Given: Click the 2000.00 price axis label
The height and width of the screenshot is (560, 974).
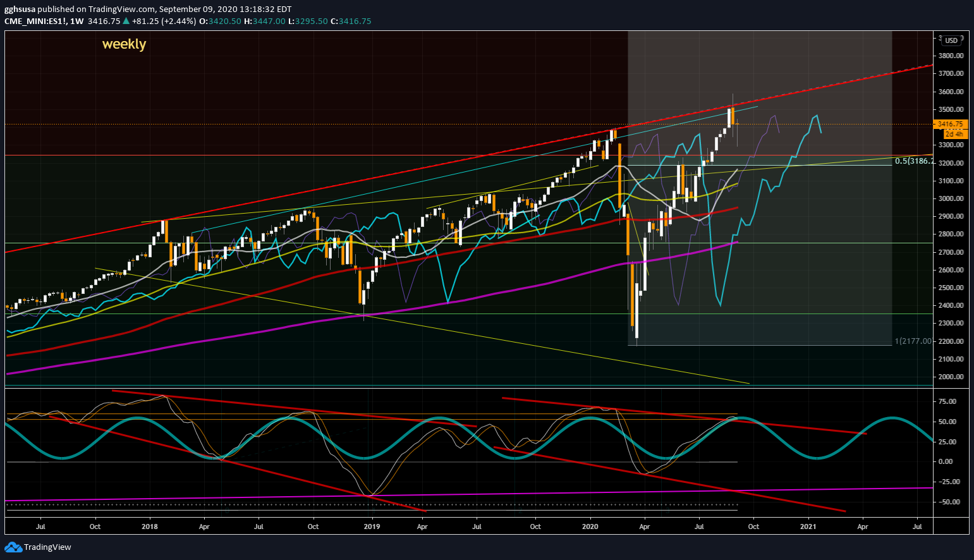Looking at the screenshot, I should (951, 377).
